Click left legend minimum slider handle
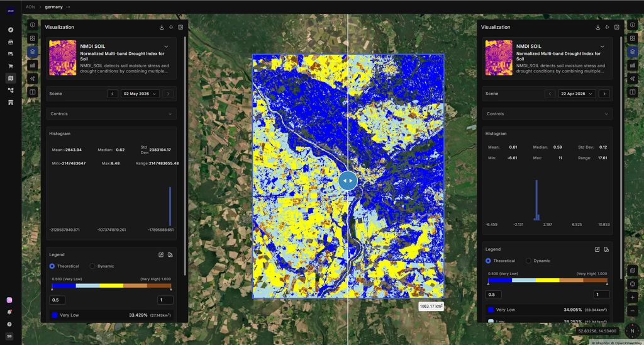 tap(52, 290)
